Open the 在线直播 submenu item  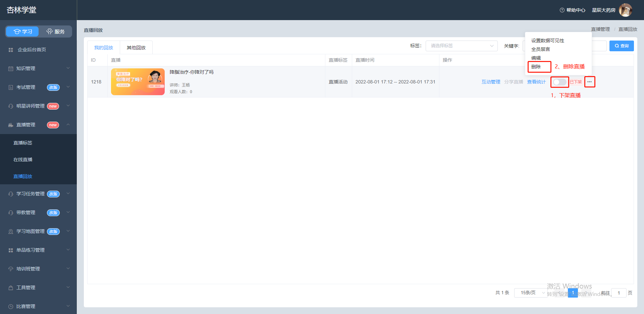tap(23, 160)
